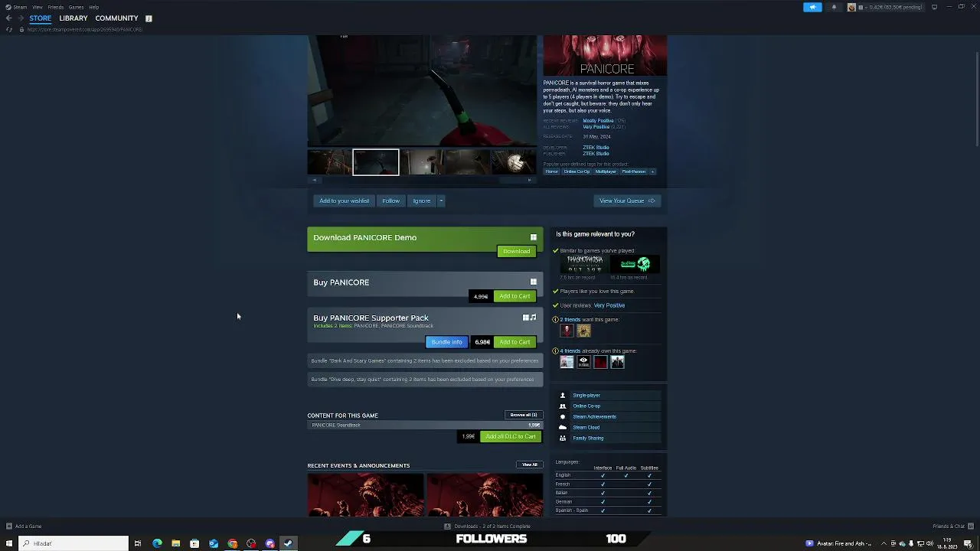Click the Windows platform icon on demo row

pos(534,237)
